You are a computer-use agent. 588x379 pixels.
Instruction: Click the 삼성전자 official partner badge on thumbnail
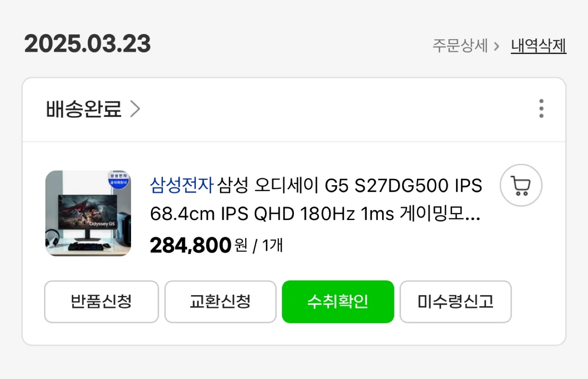(x=118, y=180)
